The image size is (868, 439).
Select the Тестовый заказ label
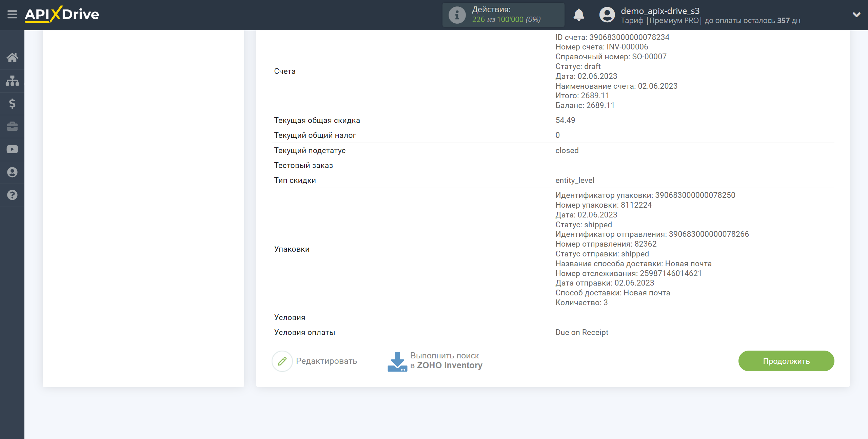[303, 165]
